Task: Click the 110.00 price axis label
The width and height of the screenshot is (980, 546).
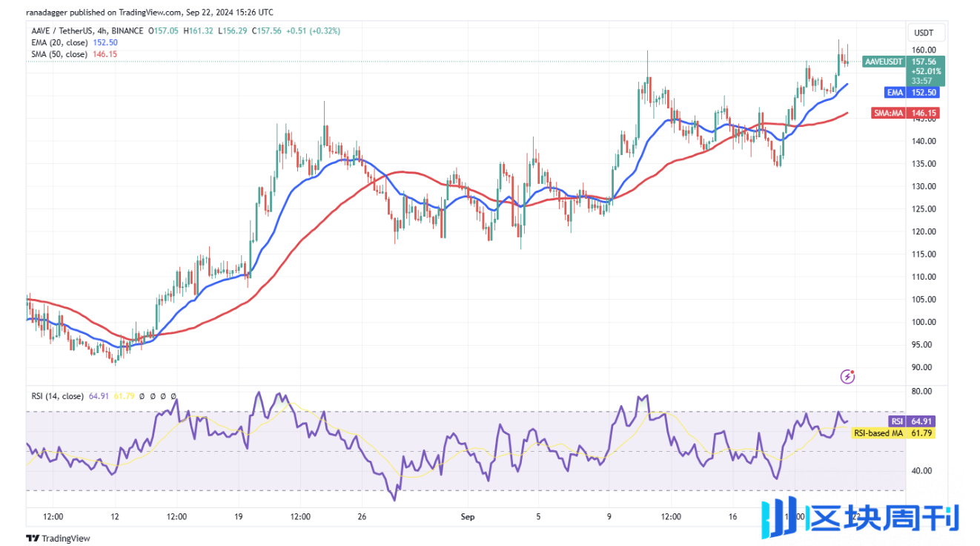Action: click(924, 277)
